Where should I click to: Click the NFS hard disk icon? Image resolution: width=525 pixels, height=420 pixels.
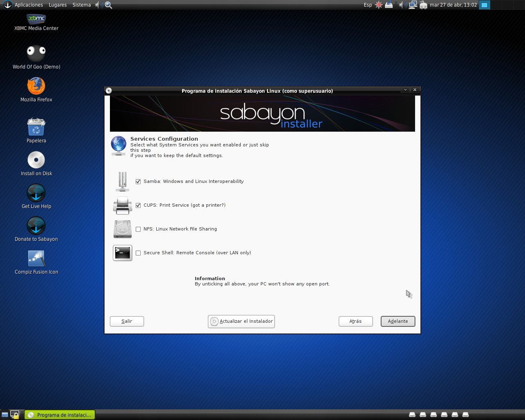122,229
